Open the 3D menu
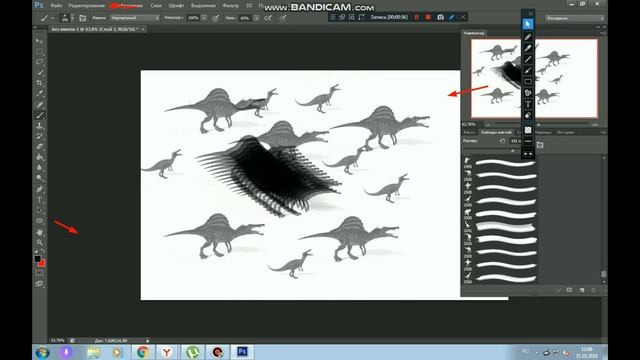Viewport: 640px width, 360px height. point(249,6)
